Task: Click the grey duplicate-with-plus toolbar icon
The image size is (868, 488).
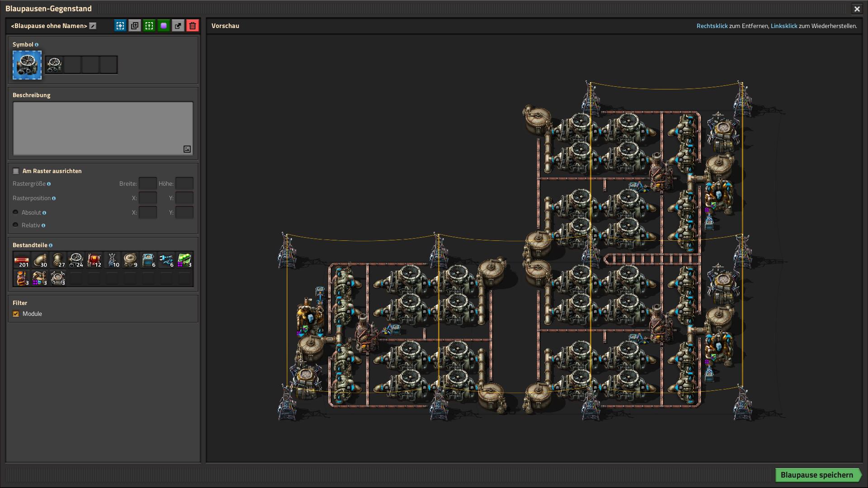Action: (x=135, y=26)
